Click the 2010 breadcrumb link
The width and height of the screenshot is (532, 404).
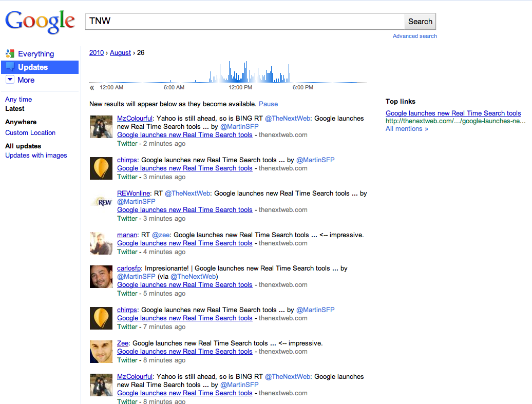[x=97, y=52]
